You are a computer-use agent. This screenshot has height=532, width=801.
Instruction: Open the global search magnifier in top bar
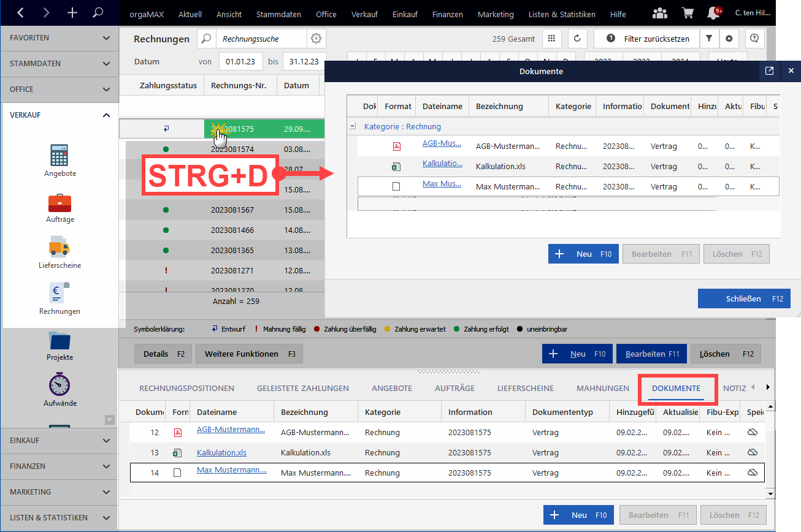(x=98, y=12)
